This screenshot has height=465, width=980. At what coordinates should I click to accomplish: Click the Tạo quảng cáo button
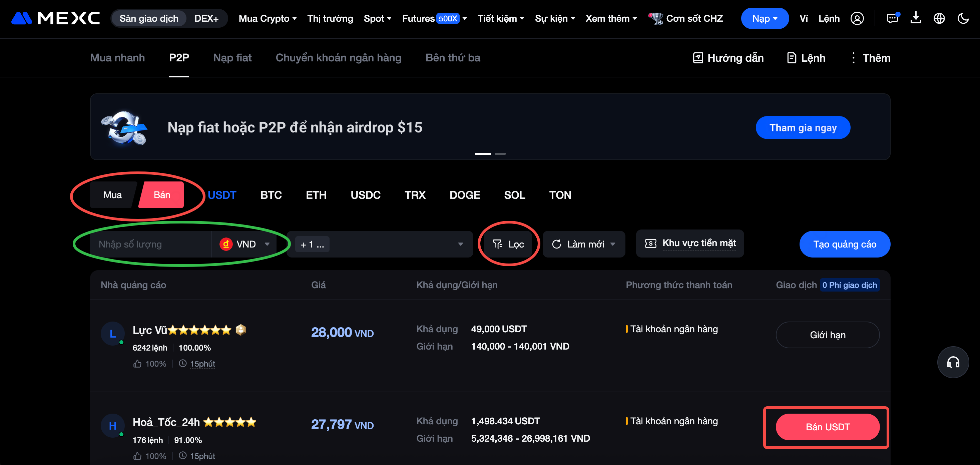coord(844,244)
